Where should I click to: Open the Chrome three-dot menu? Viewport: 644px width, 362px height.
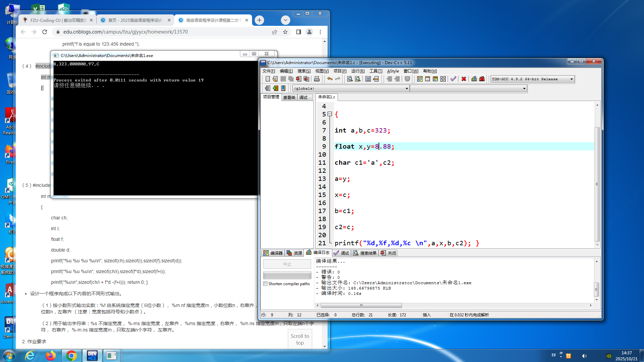[x=320, y=32]
